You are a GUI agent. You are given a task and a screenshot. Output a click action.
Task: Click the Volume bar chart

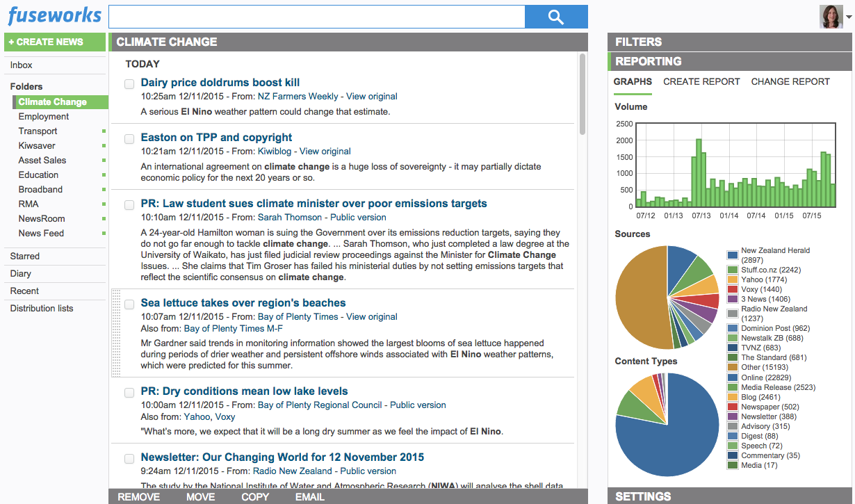[735, 165]
